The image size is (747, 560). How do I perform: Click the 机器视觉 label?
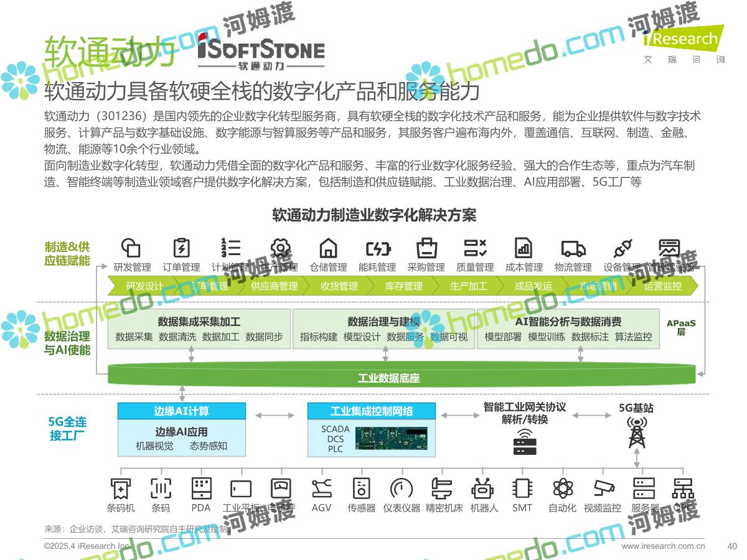pos(155,446)
